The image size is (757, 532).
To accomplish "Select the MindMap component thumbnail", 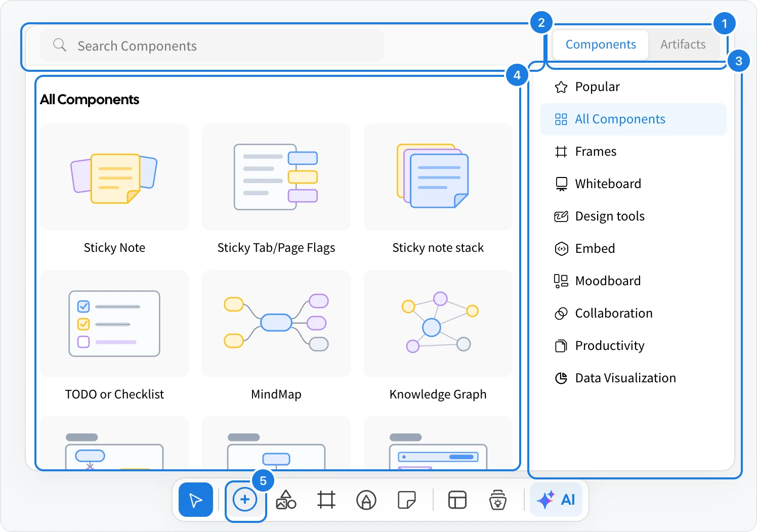I will pos(276,324).
